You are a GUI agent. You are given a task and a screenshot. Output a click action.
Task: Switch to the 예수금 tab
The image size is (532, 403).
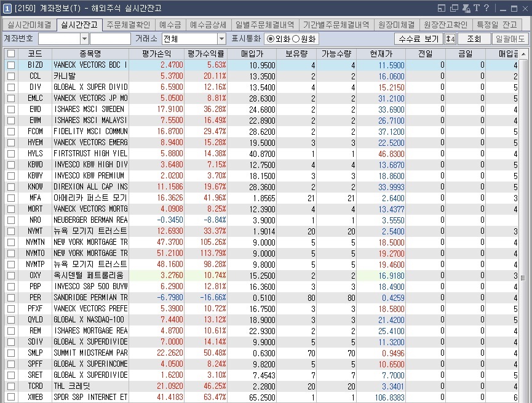pyautogui.click(x=170, y=25)
